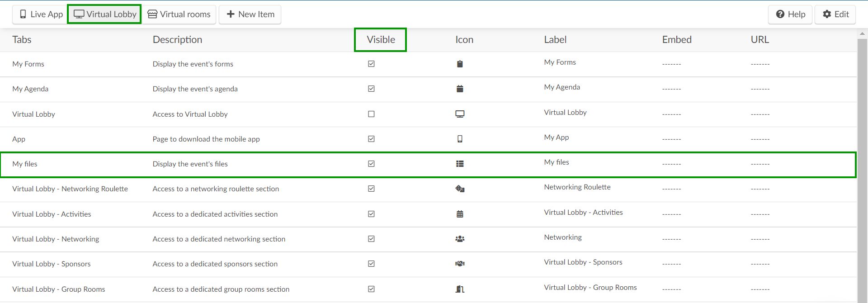This screenshot has height=303, width=868.
Task: Click 'Access to a dedicated group rooms section'
Action: 221,289
